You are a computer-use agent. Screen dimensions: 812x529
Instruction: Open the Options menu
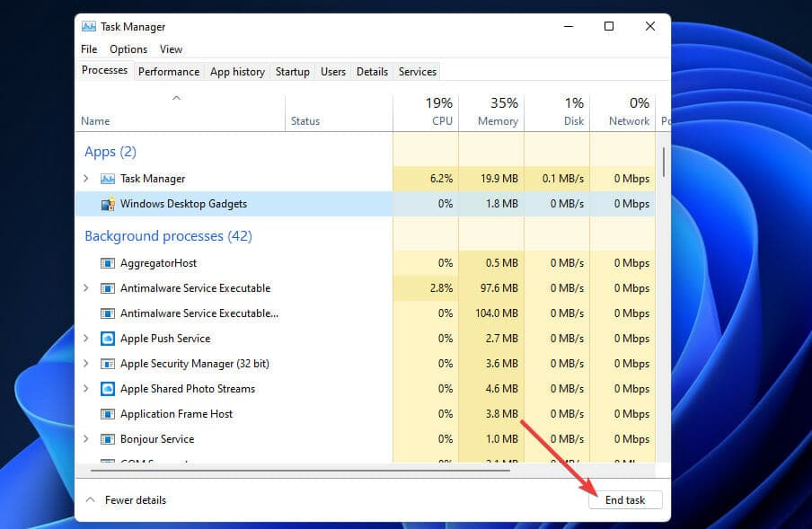(128, 49)
